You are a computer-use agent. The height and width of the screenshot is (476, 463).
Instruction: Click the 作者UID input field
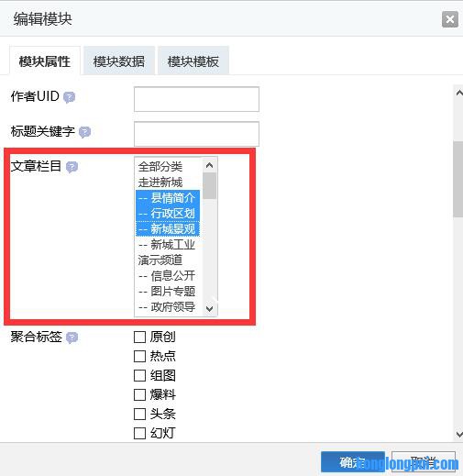(x=196, y=99)
